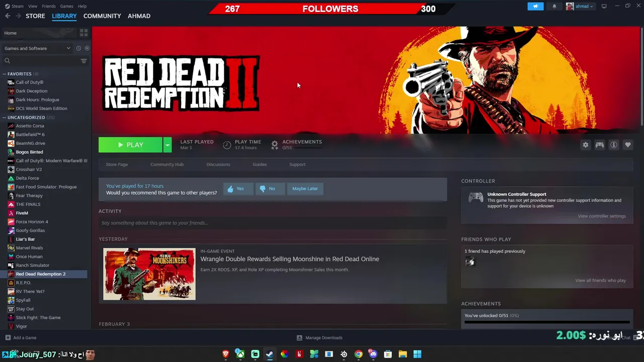Open the Community Hub link
The image size is (644, 362).
pyautogui.click(x=167, y=164)
